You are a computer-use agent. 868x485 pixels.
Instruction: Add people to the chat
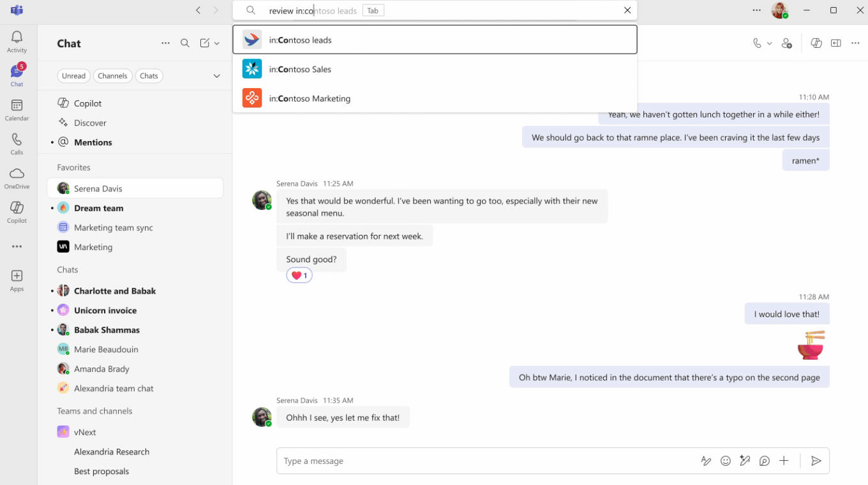(787, 43)
